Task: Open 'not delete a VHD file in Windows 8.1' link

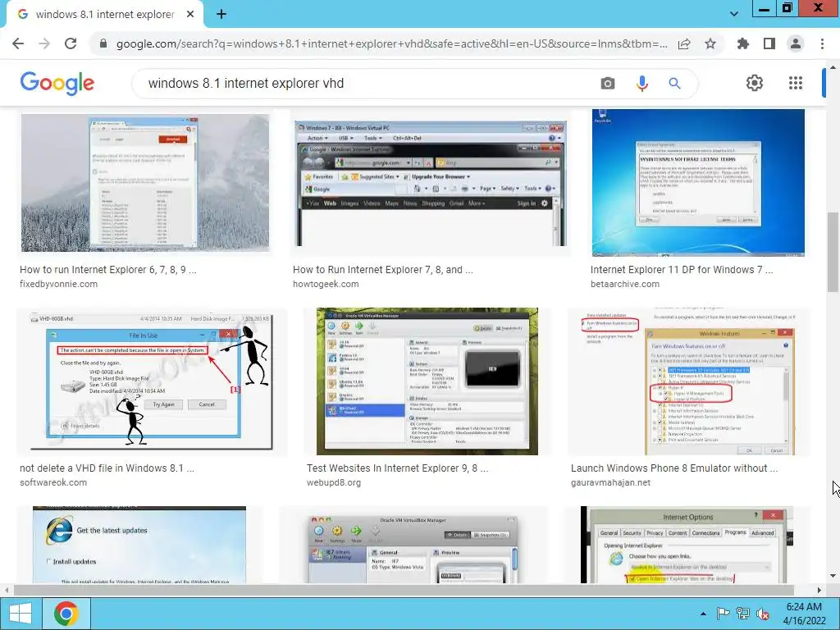Action: pos(107,468)
